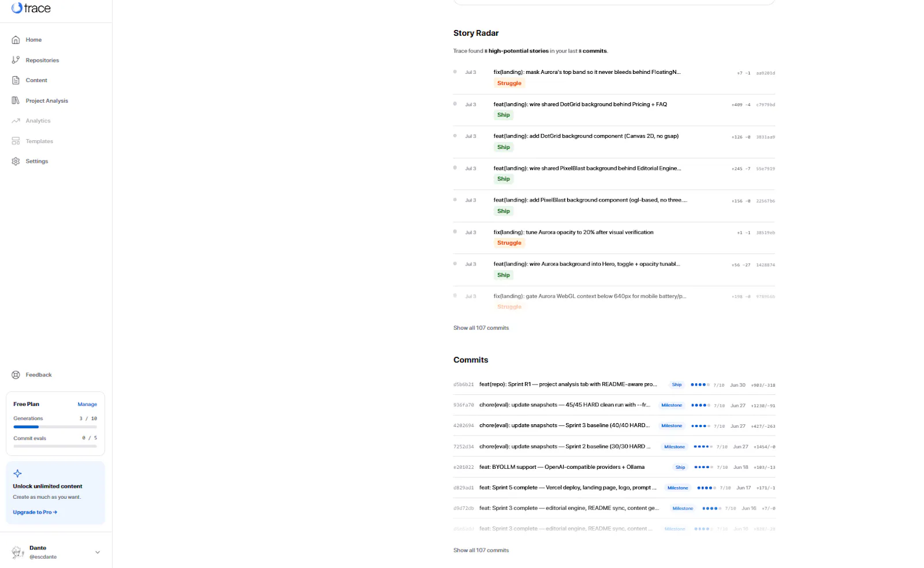924x568 pixels.
Task: Click the Analytics trend-line icon
Action: click(16, 121)
